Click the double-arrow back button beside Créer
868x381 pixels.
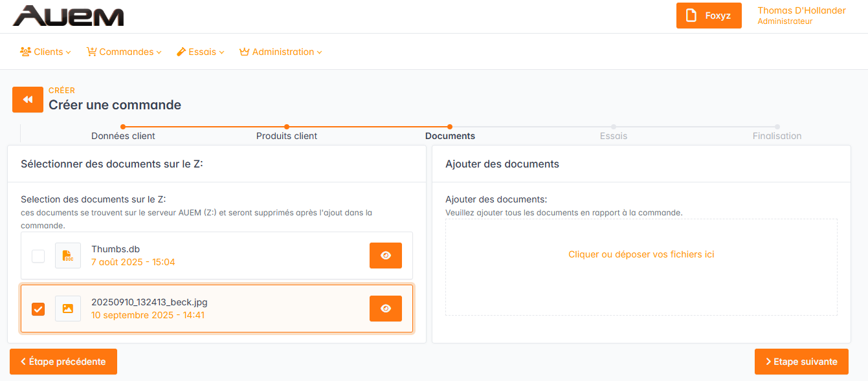coord(28,100)
